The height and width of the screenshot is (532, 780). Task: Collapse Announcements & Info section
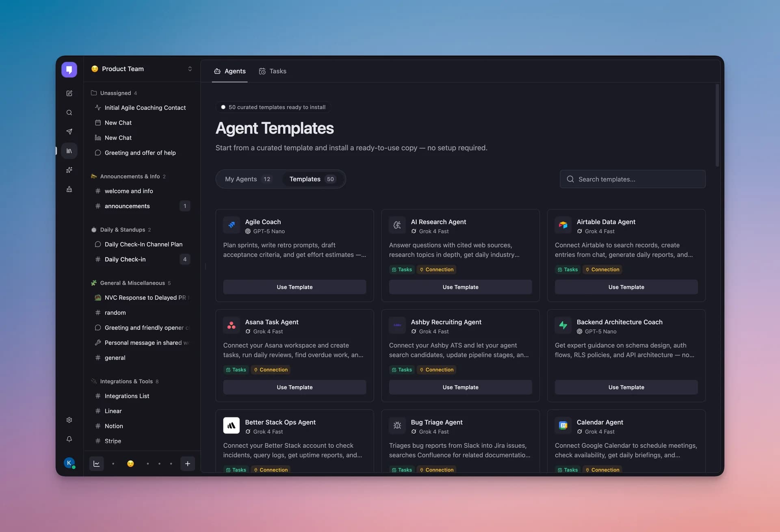point(128,176)
